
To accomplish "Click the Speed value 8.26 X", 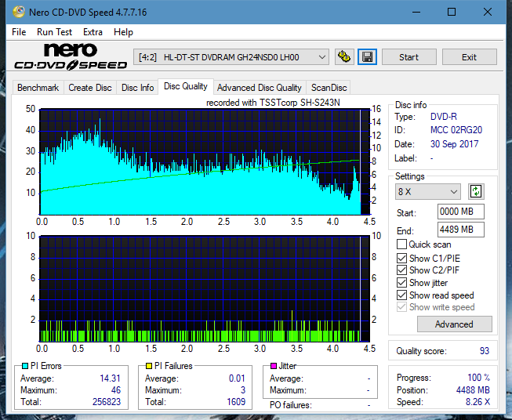I will pyautogui.click(x=478, y=402).
